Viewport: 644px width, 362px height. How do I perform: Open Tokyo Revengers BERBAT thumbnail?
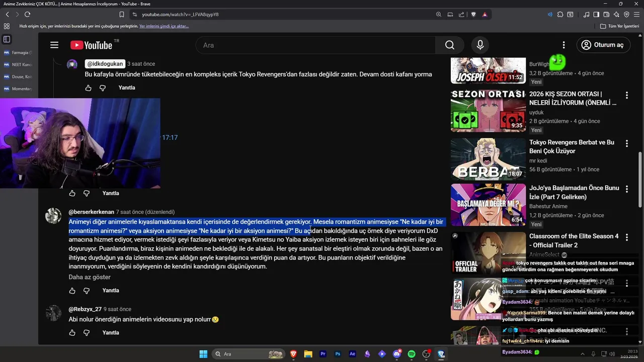488,159
